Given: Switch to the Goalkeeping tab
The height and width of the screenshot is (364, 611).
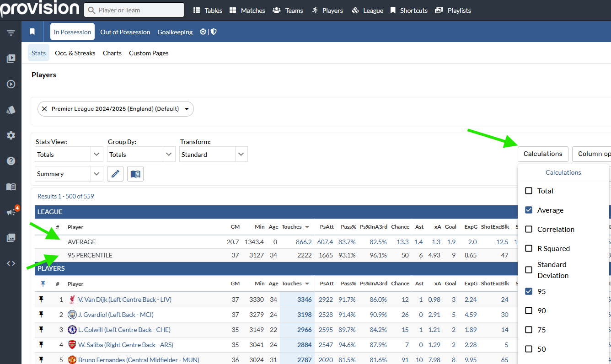Looking at the screenshot, I should pos(175,32).
